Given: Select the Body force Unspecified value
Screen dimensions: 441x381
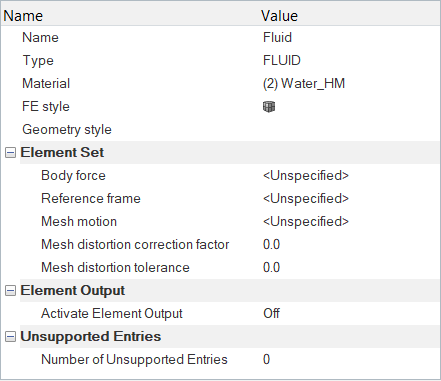Looking at the screenshot, I should click(306, 176).
